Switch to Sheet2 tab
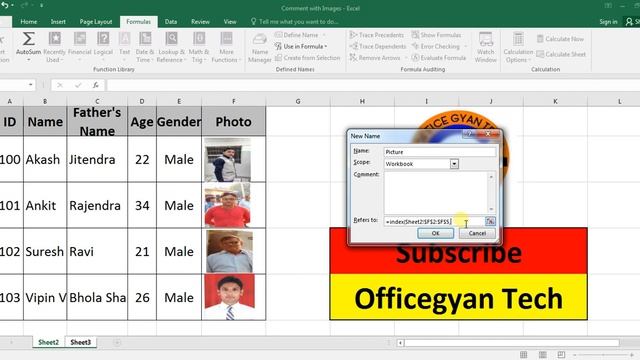This screenshot has height=360, width=640. [49, 342]
